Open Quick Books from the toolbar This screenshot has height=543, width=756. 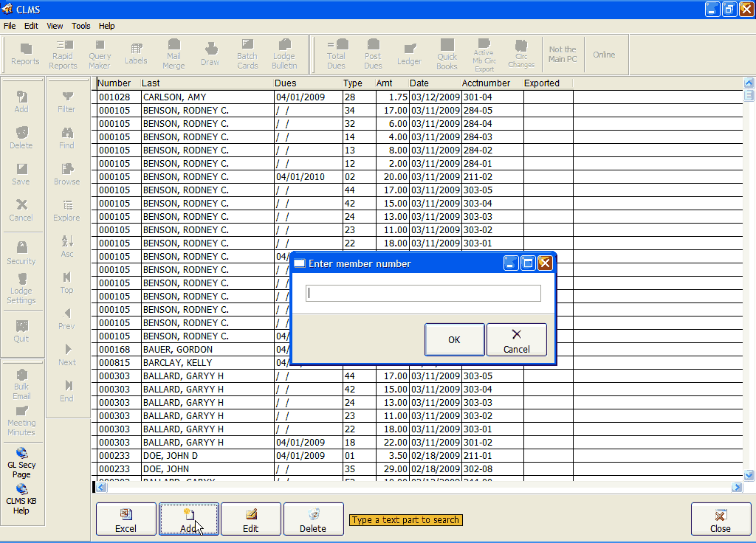click(447, 54)
